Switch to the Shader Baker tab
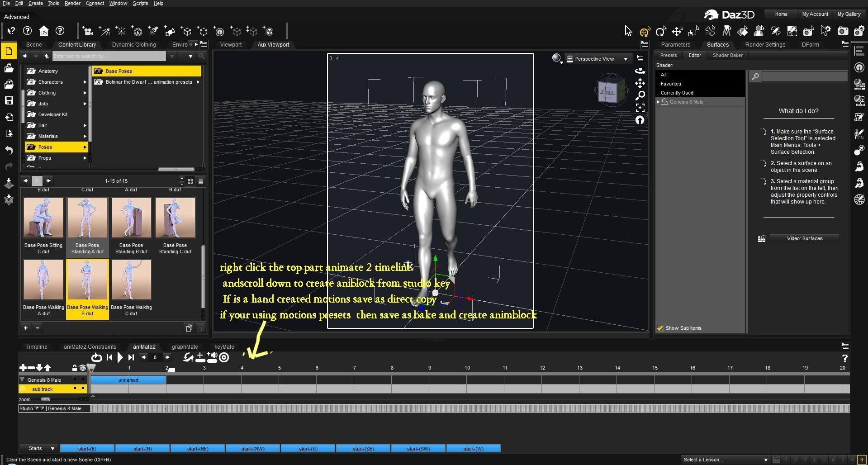 [x=727, y=55]
